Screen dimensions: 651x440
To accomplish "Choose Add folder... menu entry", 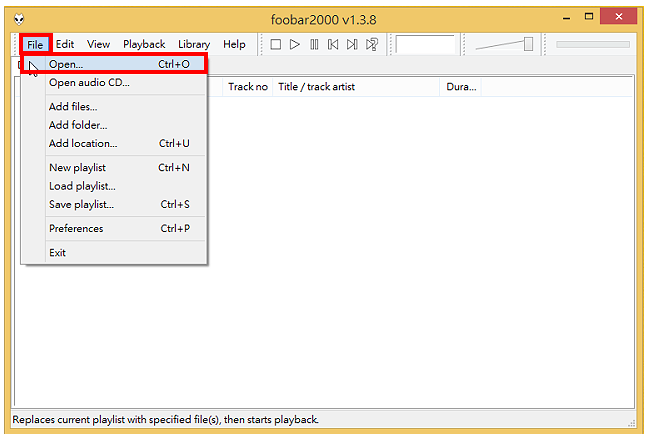I will pos(114,125).
